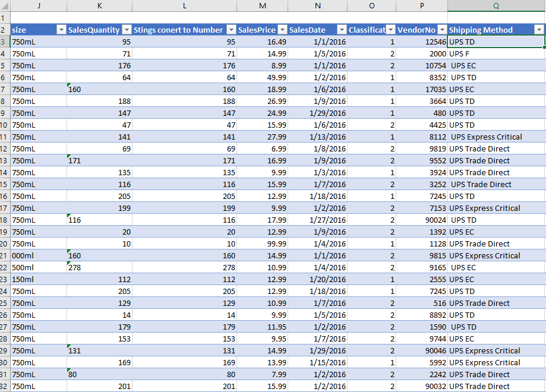
Task: Click the text-number 160 in row 7
Action: click(x=100, y=90)
